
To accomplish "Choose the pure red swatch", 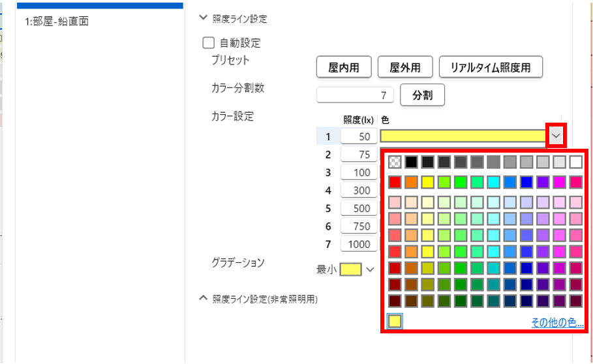I will click(x=395, y=182).
